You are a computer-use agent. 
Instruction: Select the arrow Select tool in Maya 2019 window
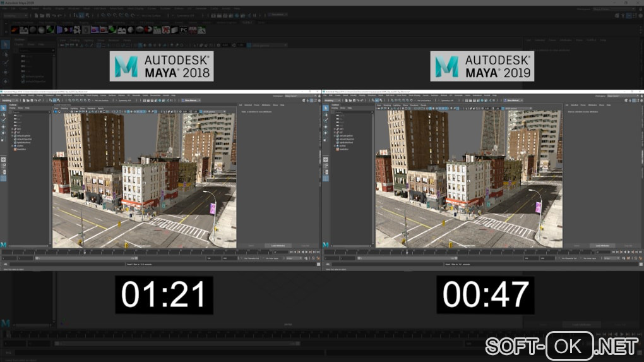point(326,108)
